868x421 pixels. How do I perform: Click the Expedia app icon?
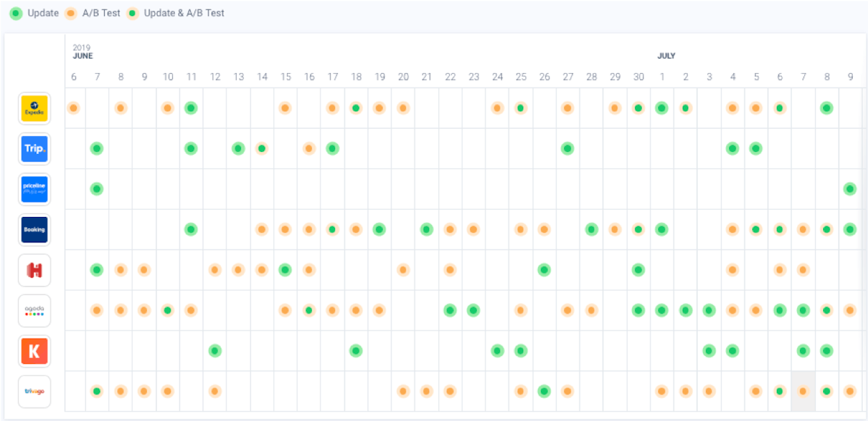click(x=34, y=109)
